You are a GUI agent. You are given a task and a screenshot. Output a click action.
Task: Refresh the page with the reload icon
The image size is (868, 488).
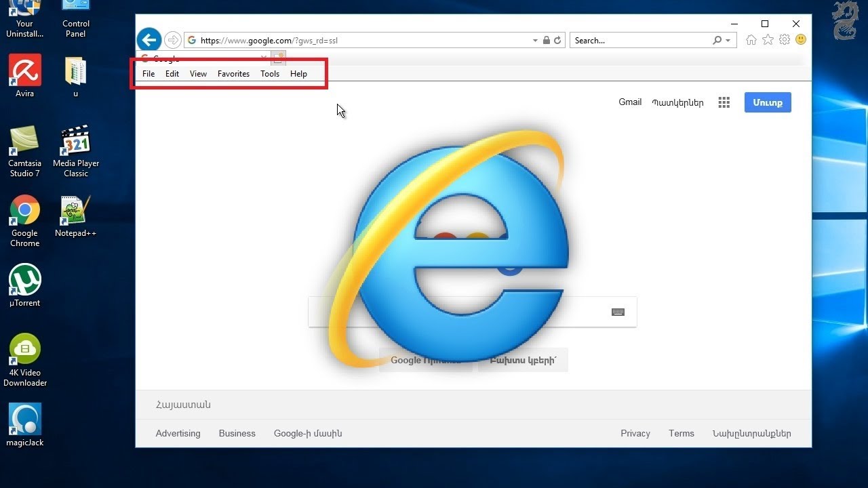[557, 41]
